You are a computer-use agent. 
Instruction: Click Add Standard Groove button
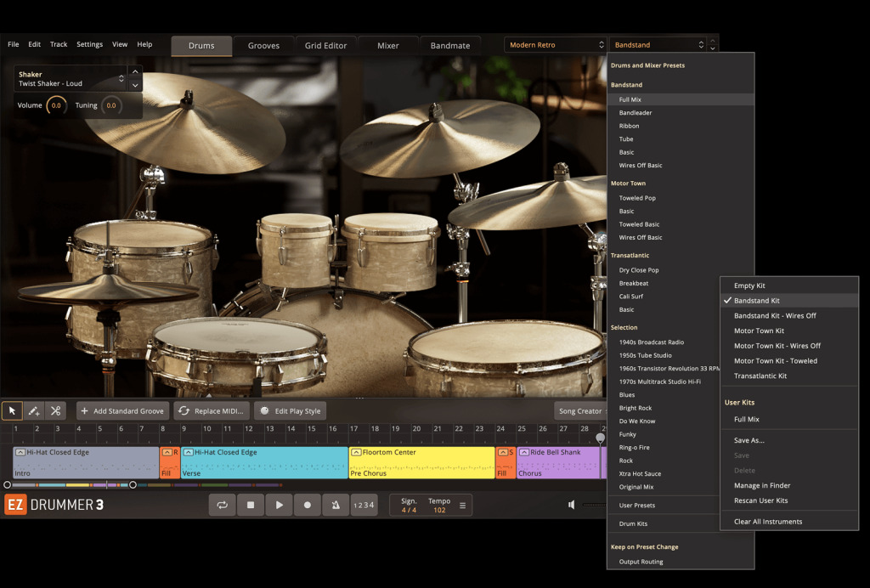click(122, 411)
